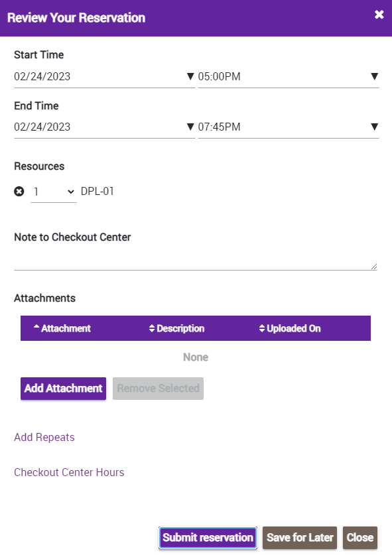The height and width of the screenshot is (555, 392).
Task: Open the 07:45PM end time dropdown
Action: (x=289, y=127)
